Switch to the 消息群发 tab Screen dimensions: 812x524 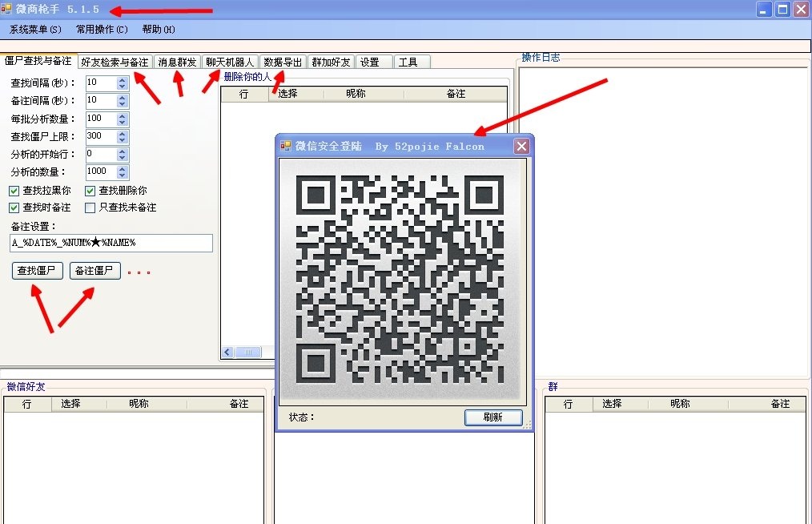pyautogui.click(x=177, y=62)
